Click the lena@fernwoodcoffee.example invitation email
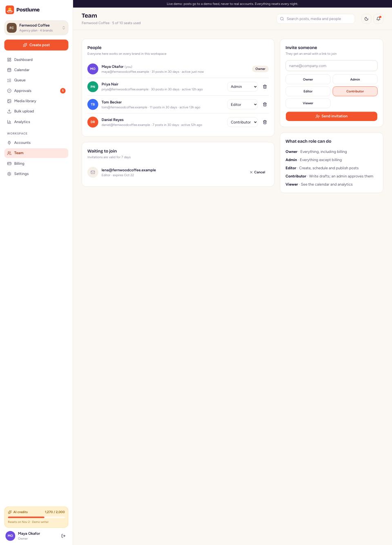The height and width of the screenshot is (545, 392). pos(129,170)
